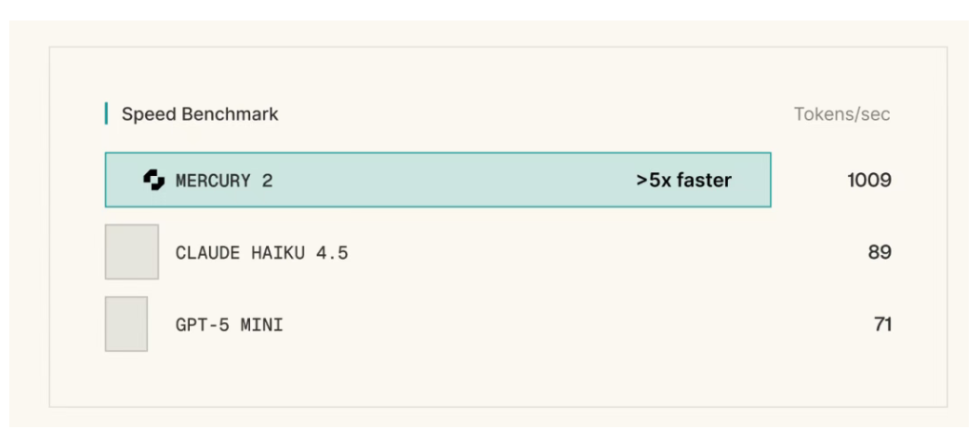Click the Tokens/sec column header
Image resolution: width=980 pixels, height=443 pixels.
[841, 114]
